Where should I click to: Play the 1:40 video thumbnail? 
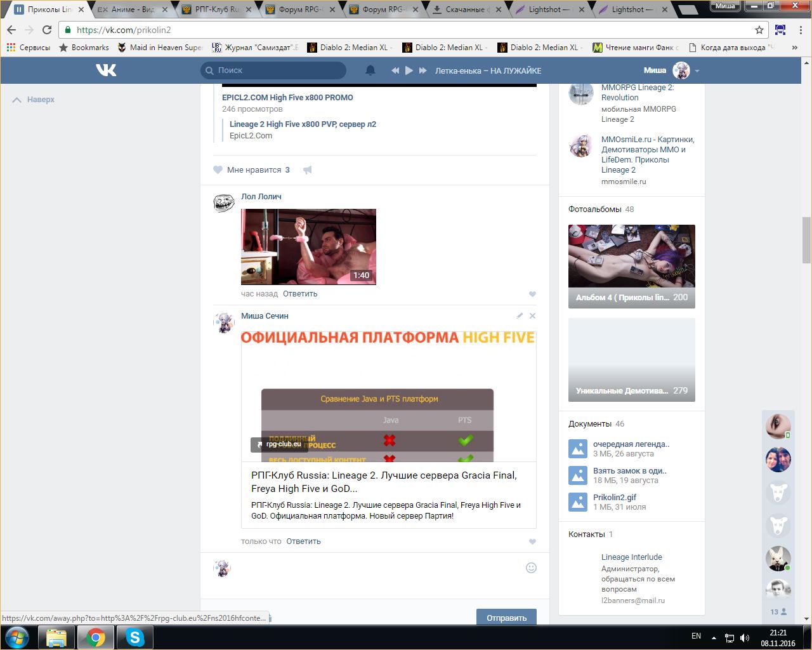[308, 246]
